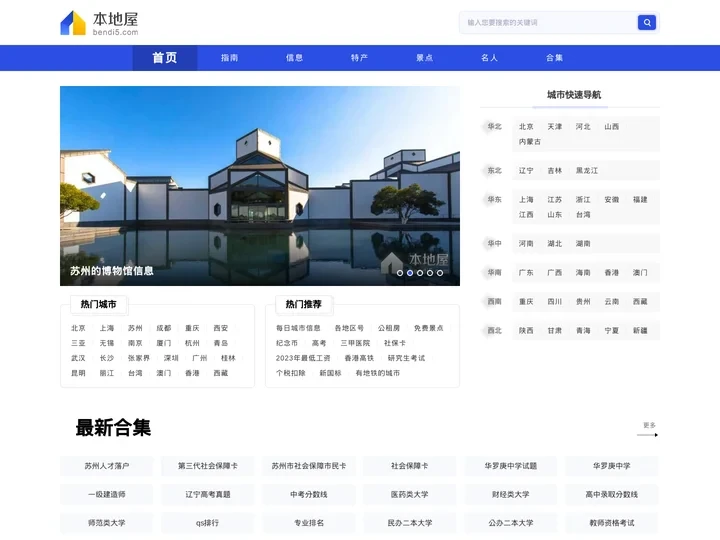This screenshot has height=540, width=720.
Task: Select 内蒙古 in the 华北 group
Action: 530,142
